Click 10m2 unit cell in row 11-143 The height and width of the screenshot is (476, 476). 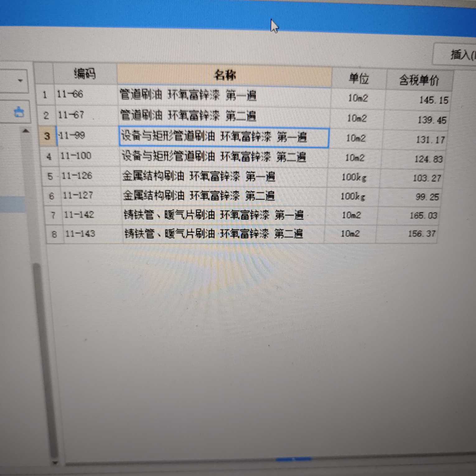350,234
